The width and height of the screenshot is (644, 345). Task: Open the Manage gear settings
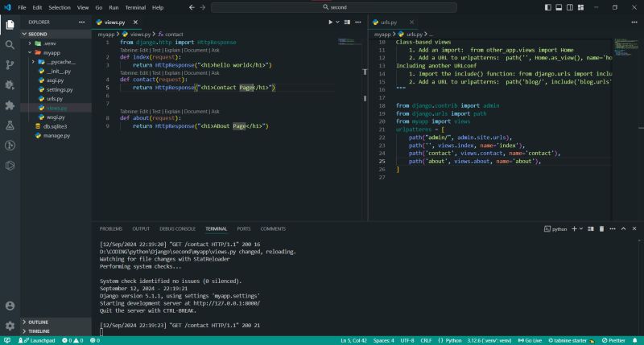[10, 327]
